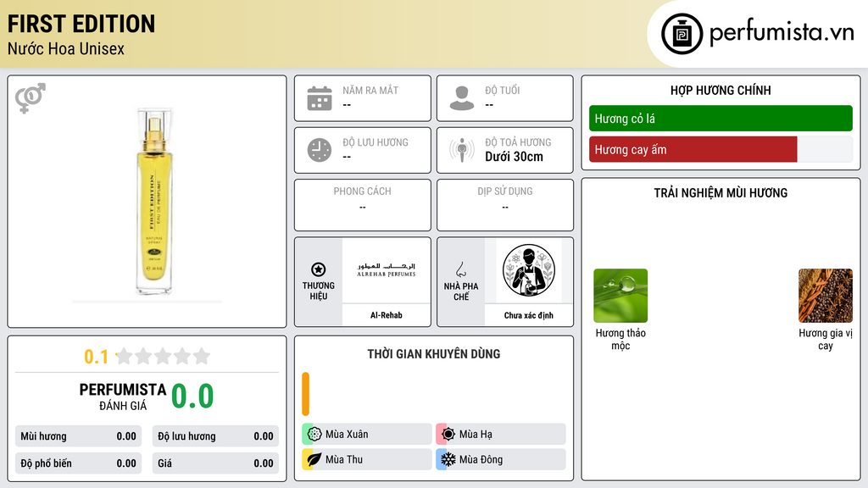868x488 pixels.
Task: Click the orange recommended-time bar
Action: click(x=305, y=394)
